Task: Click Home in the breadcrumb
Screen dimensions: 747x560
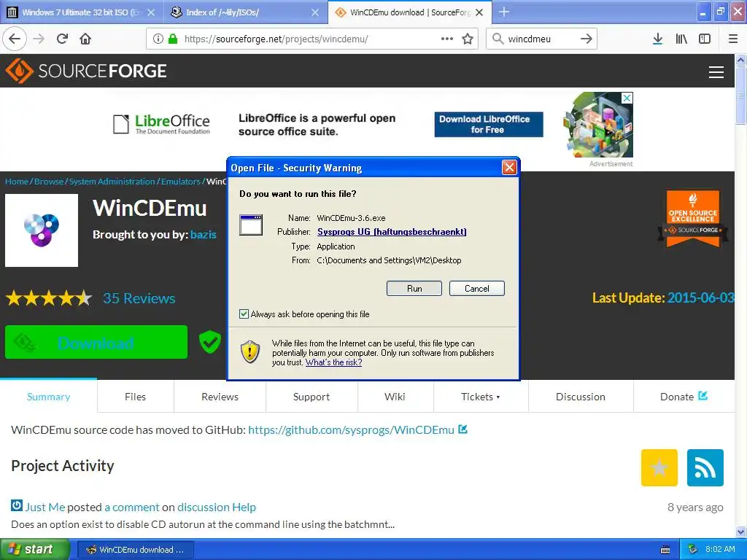Action: point(17,182)
